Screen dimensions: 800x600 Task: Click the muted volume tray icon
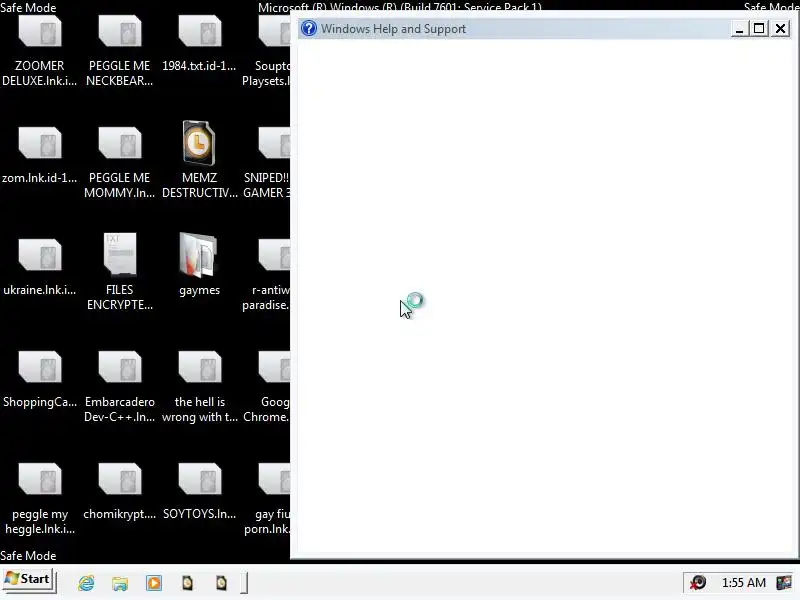697,582
